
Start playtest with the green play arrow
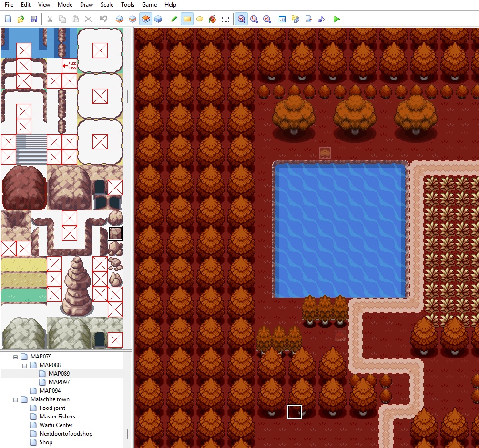(336, 19)
